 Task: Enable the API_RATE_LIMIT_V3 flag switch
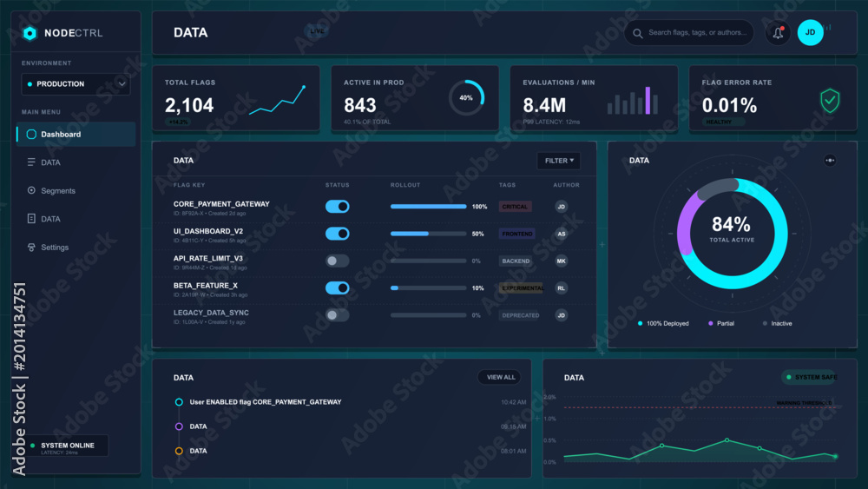(x=337, y=261)
